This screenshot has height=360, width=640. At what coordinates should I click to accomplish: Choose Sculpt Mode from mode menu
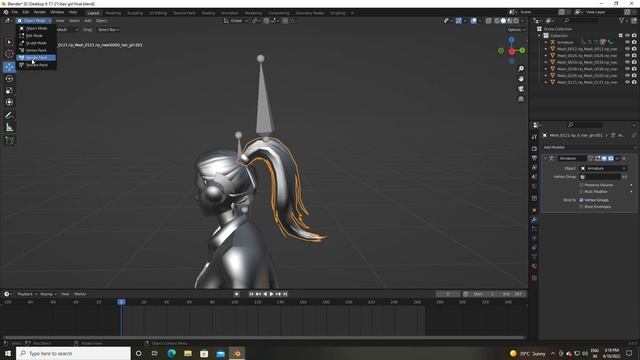point(36,43)
